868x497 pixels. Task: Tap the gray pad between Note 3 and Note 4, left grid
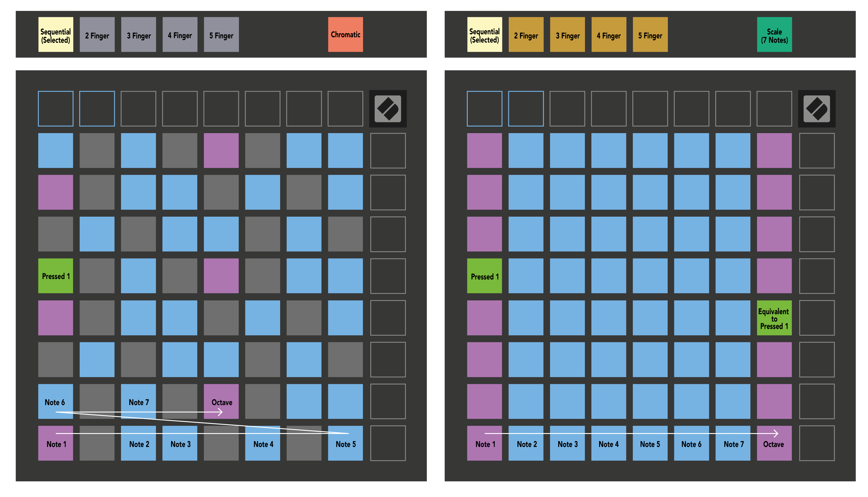(221, 443)
